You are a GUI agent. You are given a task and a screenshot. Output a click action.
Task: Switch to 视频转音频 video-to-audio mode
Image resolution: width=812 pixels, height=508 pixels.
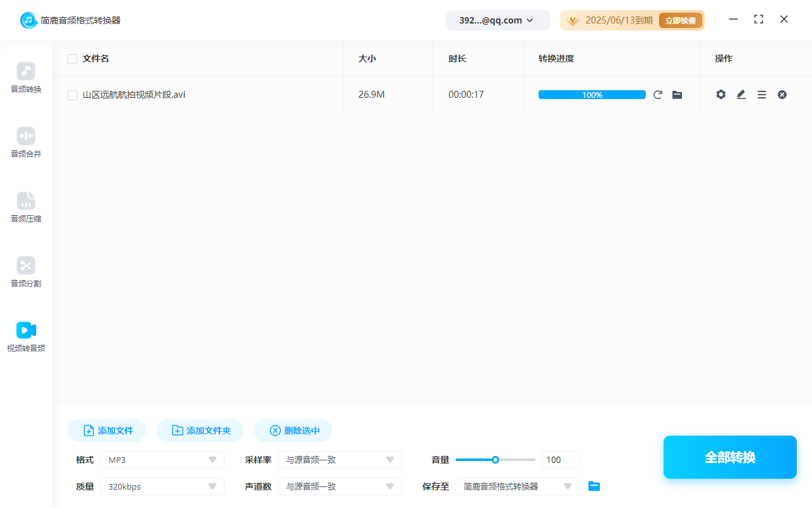[x=25, y=337]
